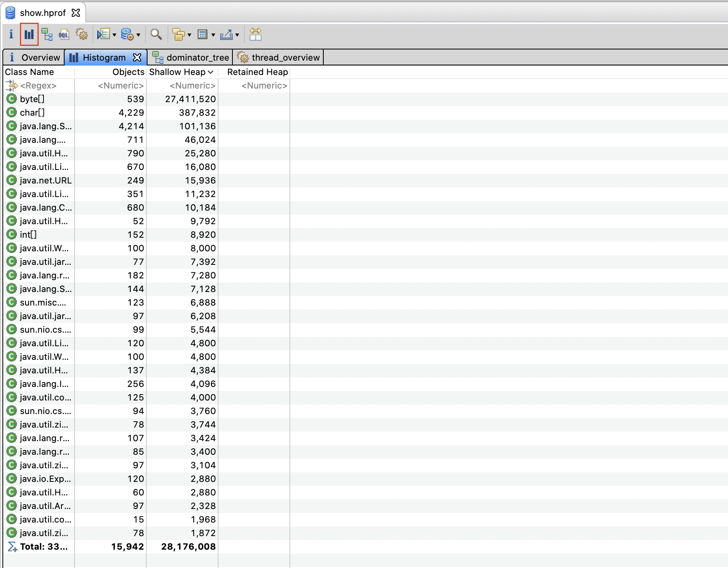The width and height of the screenshot is (728, 568).
Task: Click the sigma icon in Total row
Action: click(12, 546)
